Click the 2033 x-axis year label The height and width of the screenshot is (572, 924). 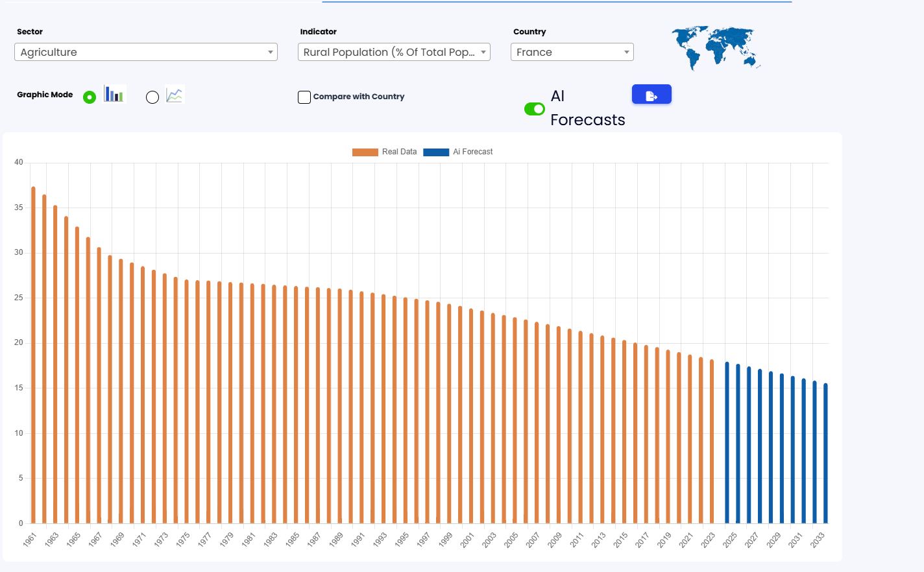pos(817,540)
